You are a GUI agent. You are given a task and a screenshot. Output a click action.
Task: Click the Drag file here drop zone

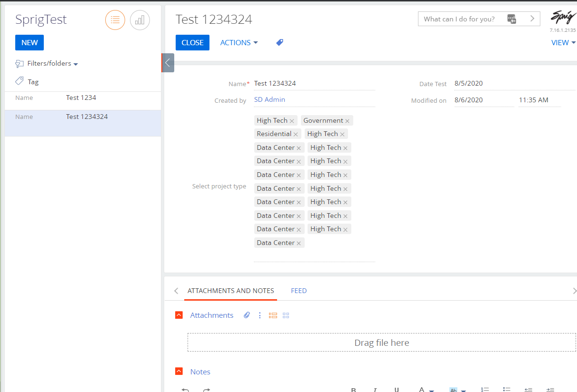(x=382, y=343)
